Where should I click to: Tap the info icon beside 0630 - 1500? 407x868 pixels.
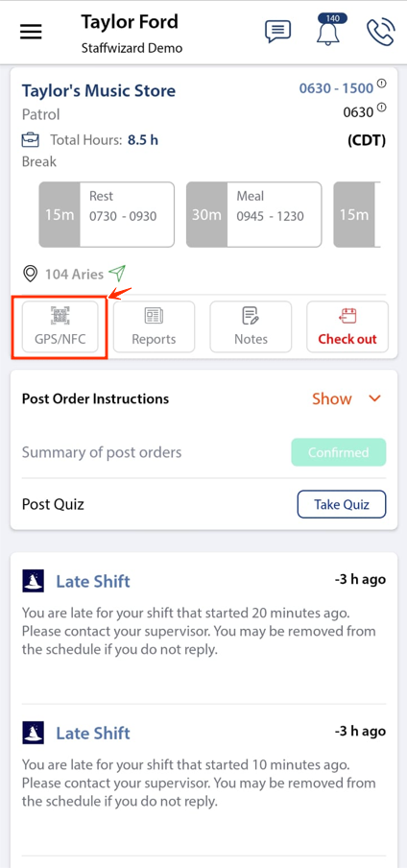point(381,84)
